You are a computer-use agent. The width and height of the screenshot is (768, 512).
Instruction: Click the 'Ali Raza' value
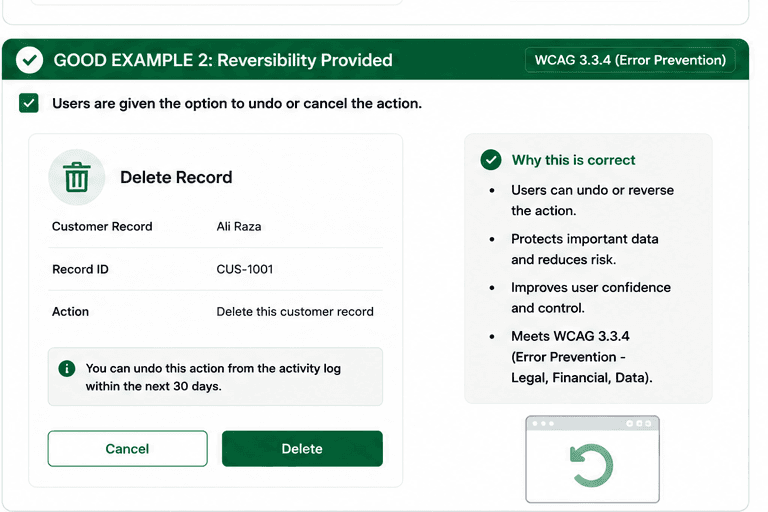click(x=239, y=226)
